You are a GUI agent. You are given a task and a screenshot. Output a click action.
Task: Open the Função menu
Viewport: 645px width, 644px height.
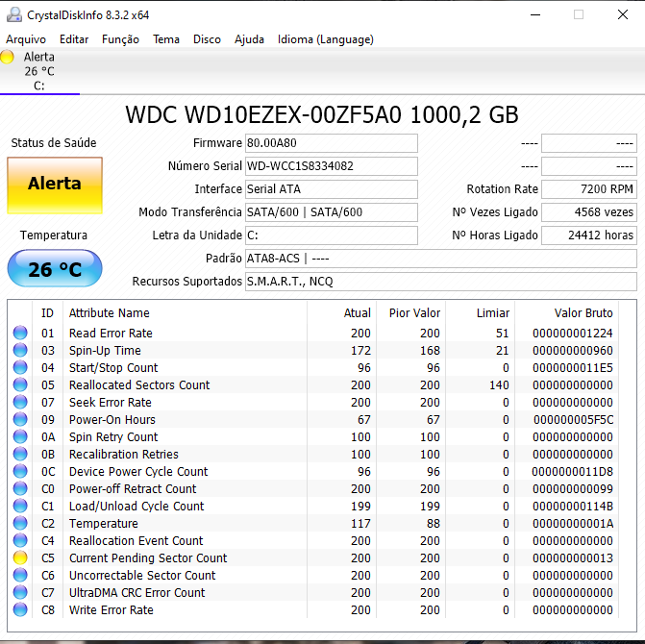coord(120,39)
